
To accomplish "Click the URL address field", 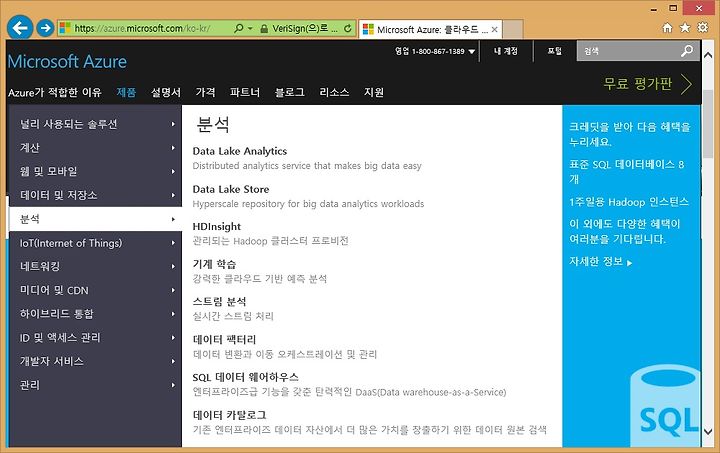I will [142, 28].
